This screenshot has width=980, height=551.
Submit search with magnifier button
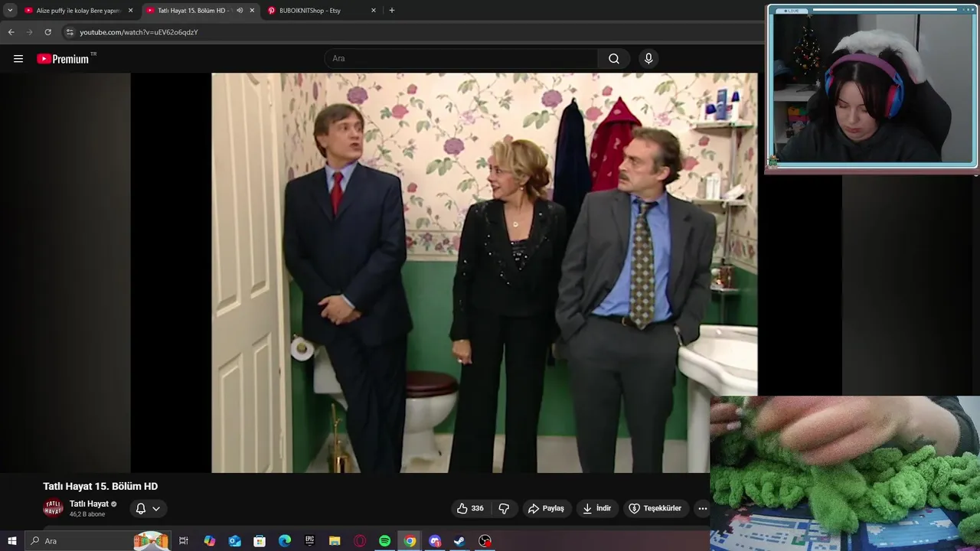click(x=614, y=59)
